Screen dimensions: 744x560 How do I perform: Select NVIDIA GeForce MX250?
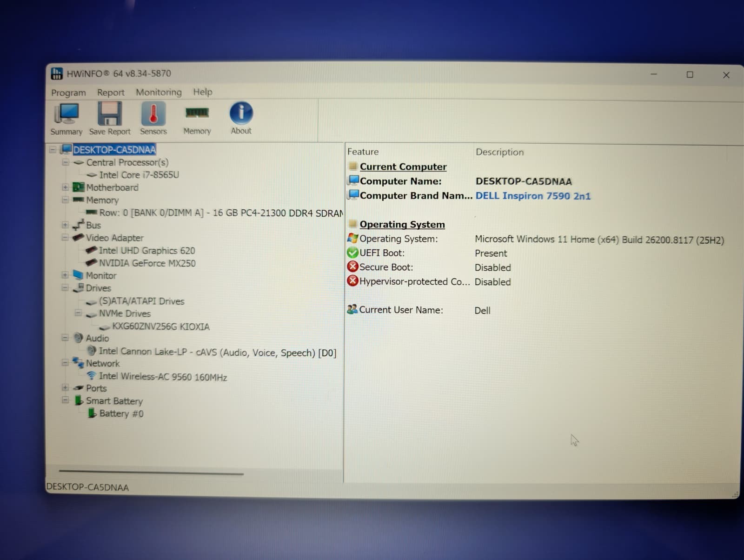[147, 263]
